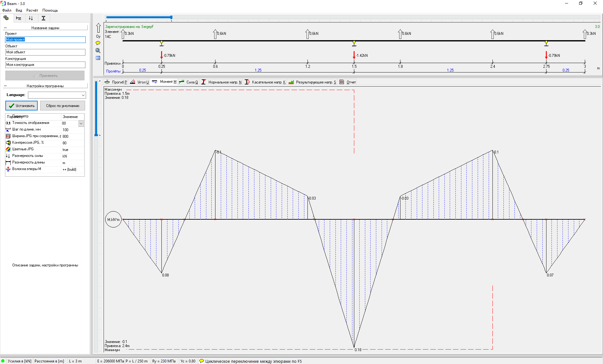The width and height of the screenshot is (603, 364).
Task: Click the Шаг по длине value 100
Action: [65, 130]
